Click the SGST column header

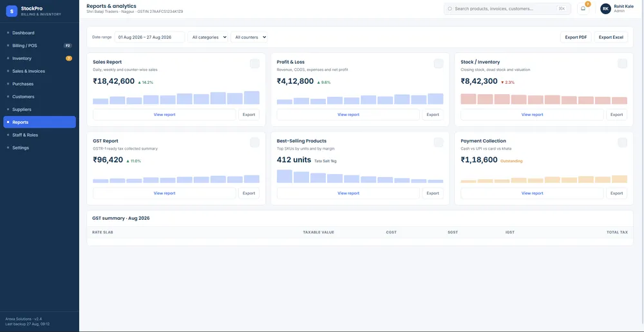453,233
